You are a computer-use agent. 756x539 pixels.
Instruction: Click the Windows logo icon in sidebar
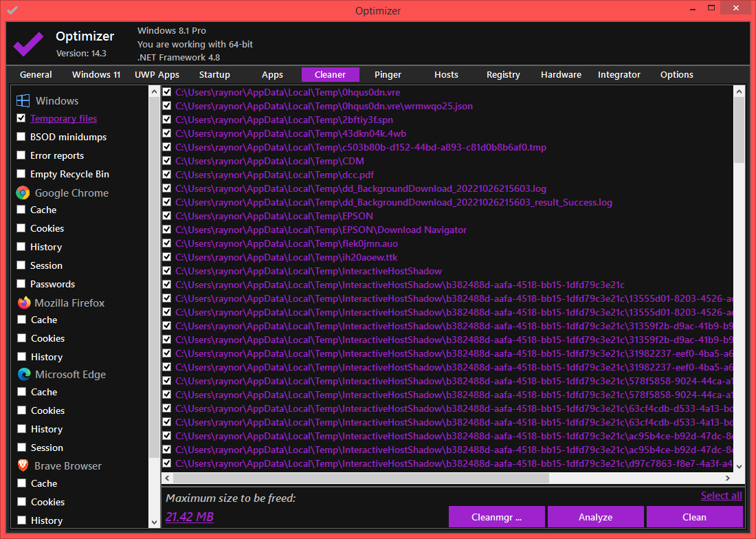[x=23, y=101]
